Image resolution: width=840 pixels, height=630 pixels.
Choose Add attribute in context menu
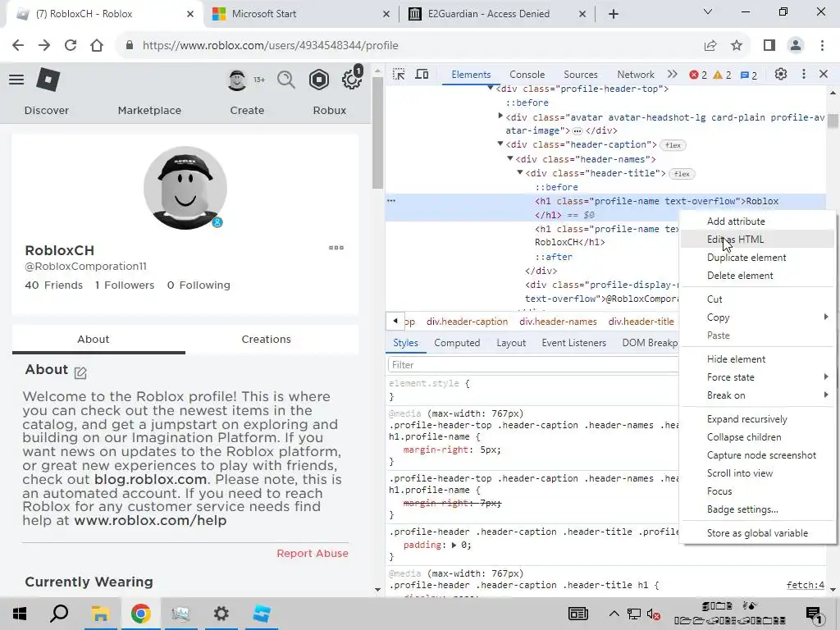pos(756,221)
